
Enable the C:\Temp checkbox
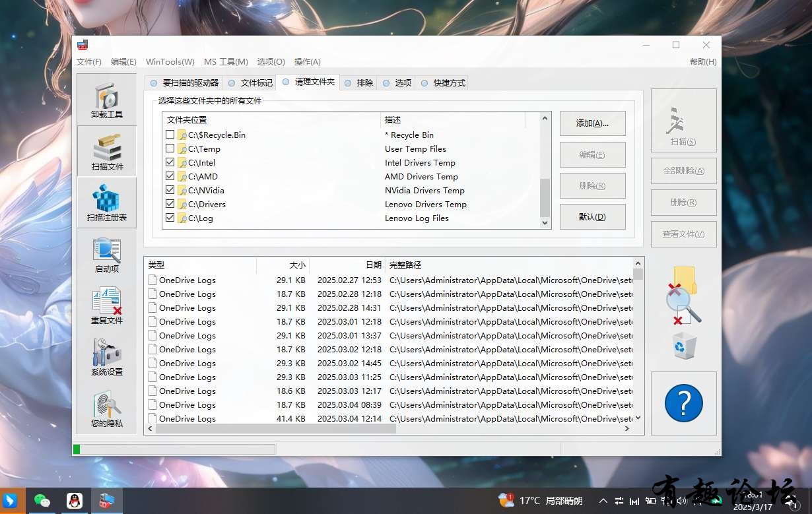coord(170,148)
